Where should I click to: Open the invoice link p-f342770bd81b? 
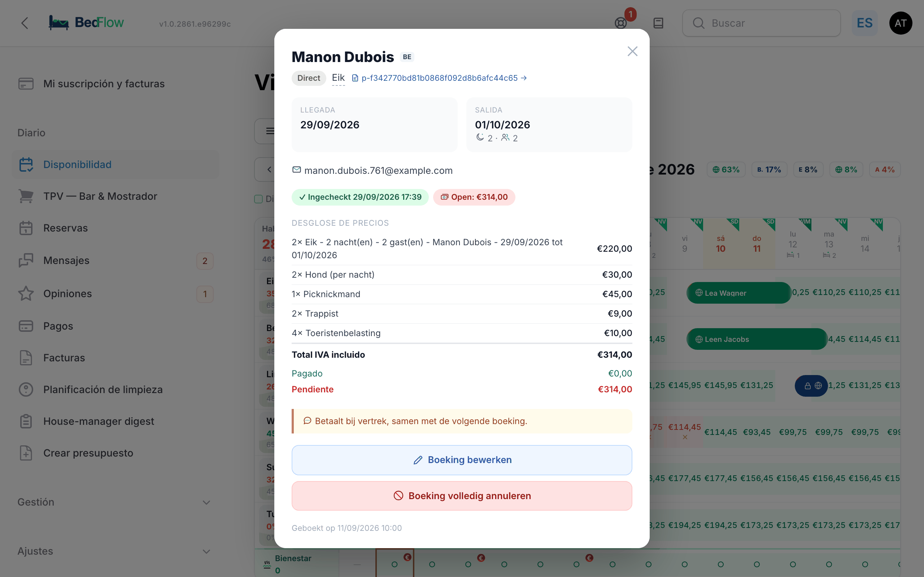pos(439,78)
